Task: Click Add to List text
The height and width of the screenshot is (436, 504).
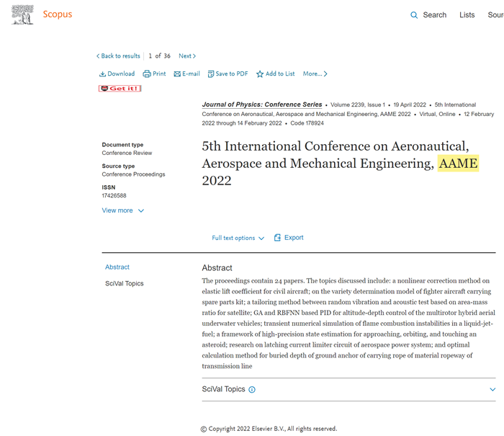Action: [x=280, y=74]
